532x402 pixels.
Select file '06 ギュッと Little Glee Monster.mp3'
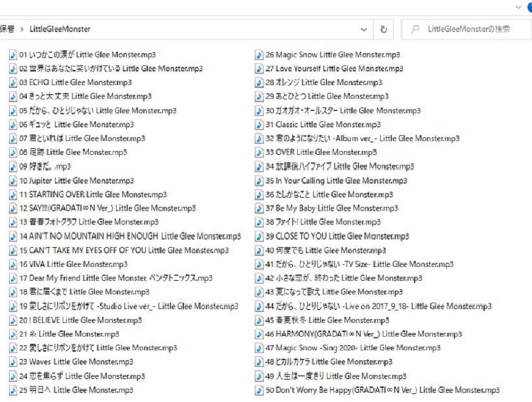pyautogui.click(x=72, y=125)
